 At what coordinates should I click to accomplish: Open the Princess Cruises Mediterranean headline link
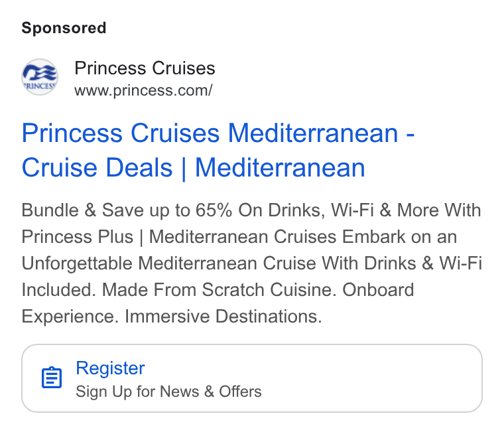click(x=218, y=150)
